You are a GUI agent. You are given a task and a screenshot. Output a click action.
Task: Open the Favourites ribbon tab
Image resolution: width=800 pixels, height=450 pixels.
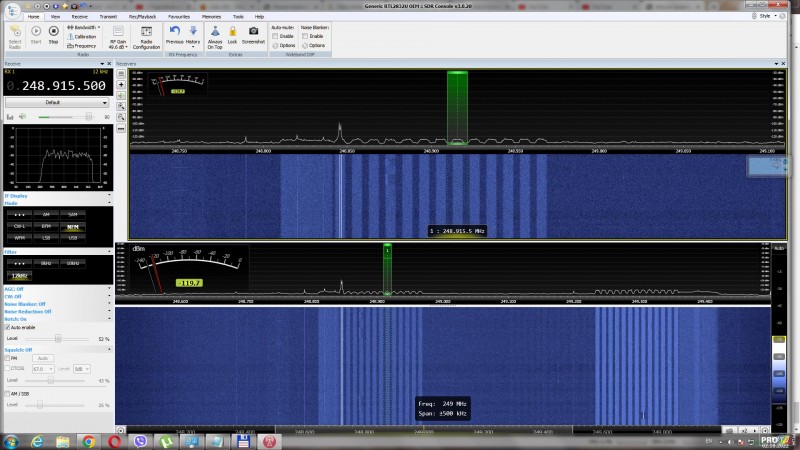click(x=179, y=17)
